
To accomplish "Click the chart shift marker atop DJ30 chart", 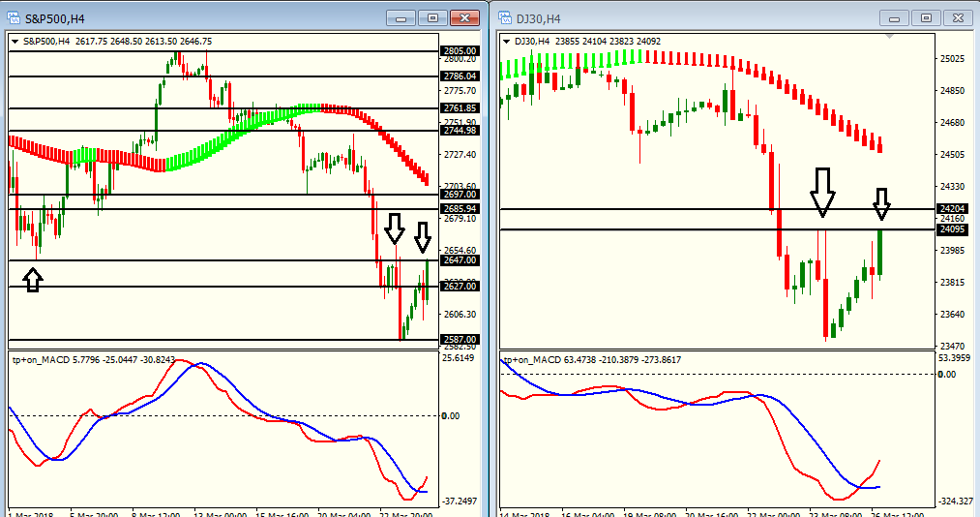I will click(x=889, y=37).
